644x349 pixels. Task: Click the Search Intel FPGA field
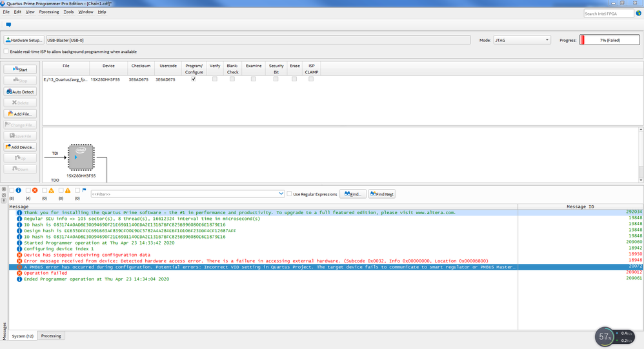pyautogui.click(x=608, y=13)
